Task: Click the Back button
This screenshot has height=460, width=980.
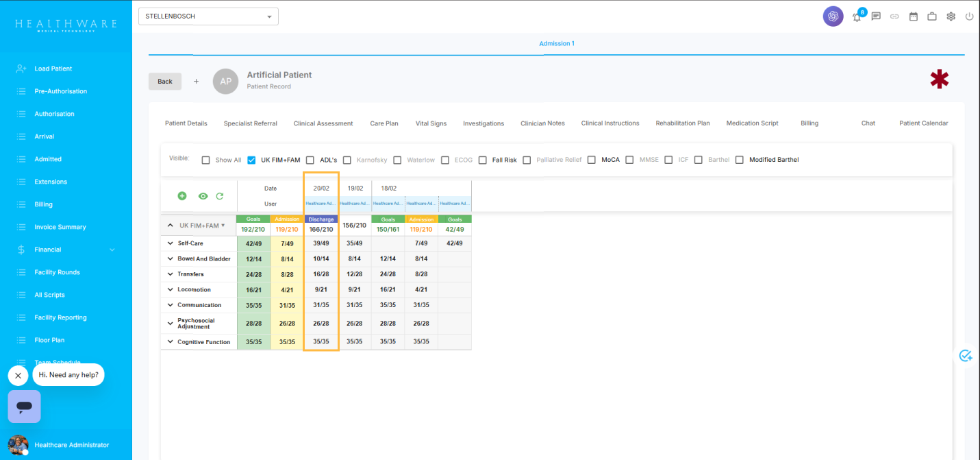Action: [x=165, y=82]
